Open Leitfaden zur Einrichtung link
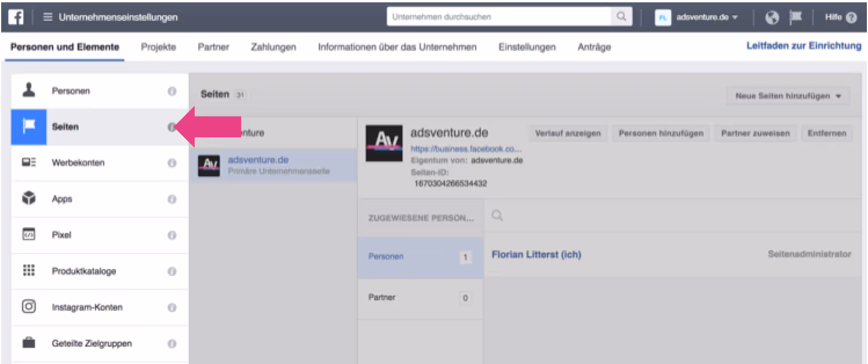The height and width of the screenshot is (364, 868). point(804,46)
